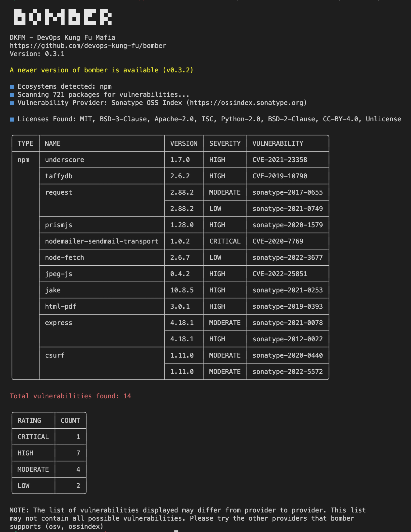Click 'Total vulnerabilities found: 14' text
411x532 pixels.
pos(70,396)
